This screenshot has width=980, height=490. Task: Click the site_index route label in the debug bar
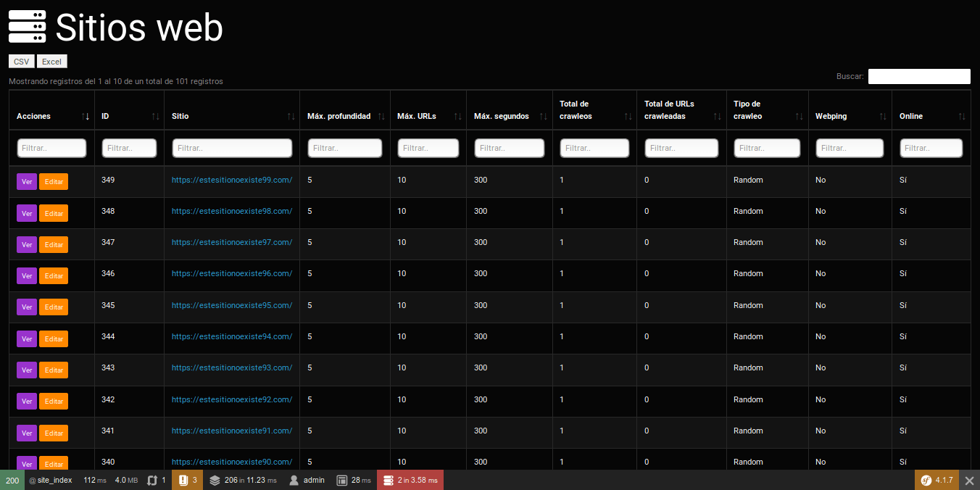[x=50, y=480]
